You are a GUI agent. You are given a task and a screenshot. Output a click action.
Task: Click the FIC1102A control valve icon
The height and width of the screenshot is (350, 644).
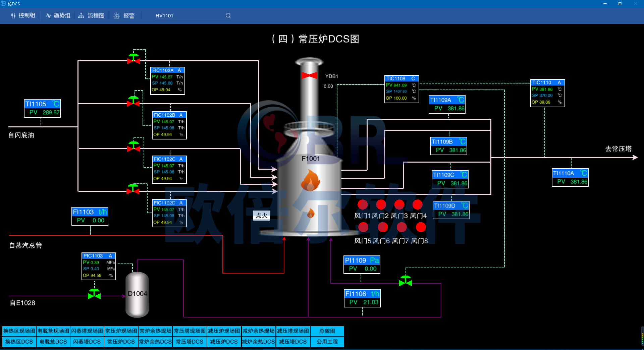tap(133, 59)
